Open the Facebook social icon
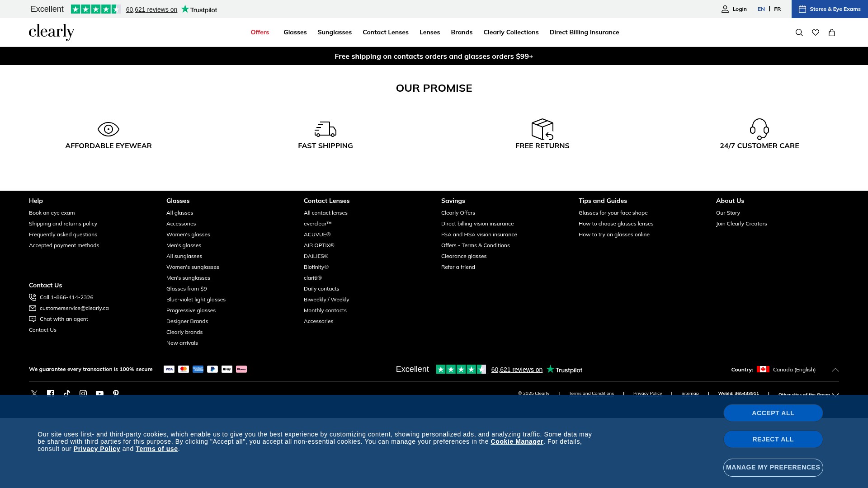 click(x=51, y=394)
